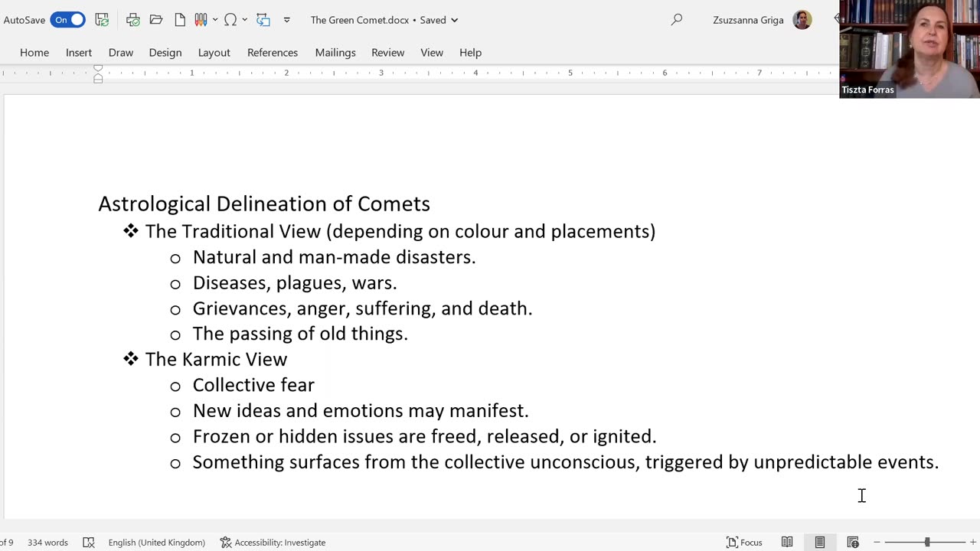Open the Help ribbon tab
The width and height of the screenshot is (980, 551).
click(x=470, y=52)
